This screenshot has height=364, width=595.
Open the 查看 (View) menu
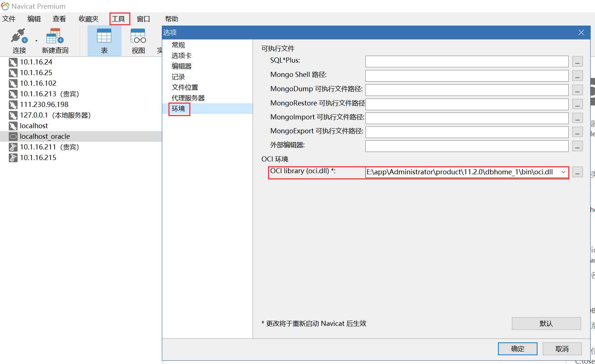[59, 19]
